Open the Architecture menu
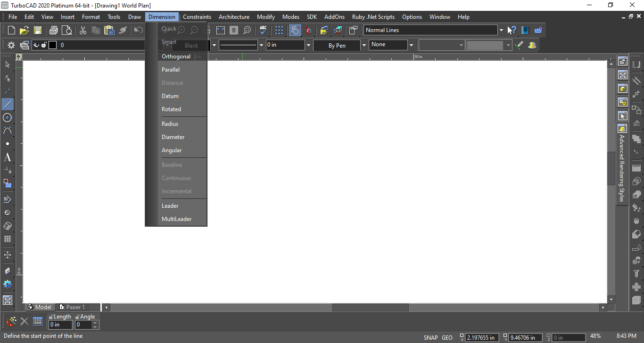Image resolution: width=644 pixels, height=343 pixels. [x=234, y=17]
